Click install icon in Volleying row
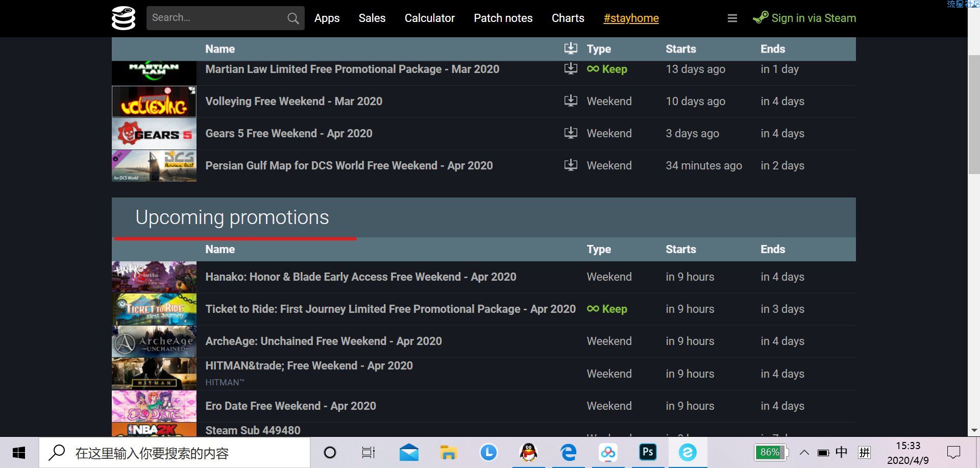 click(x=571, y=101)
